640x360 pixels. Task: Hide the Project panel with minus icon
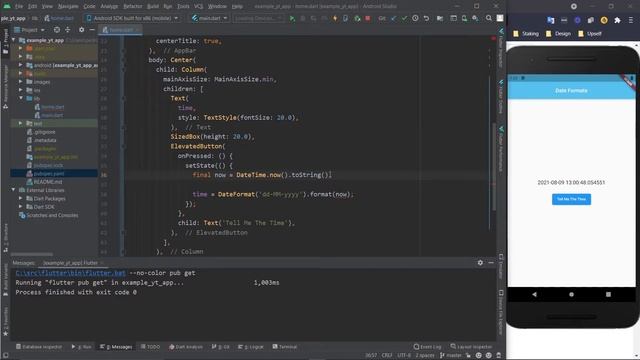pyautogui.click(x=92, y=30)
